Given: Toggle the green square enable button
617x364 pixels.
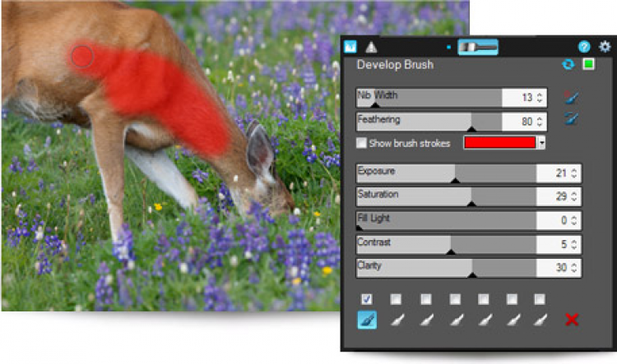Looking at the screenshot, I should tap(589, 64).
